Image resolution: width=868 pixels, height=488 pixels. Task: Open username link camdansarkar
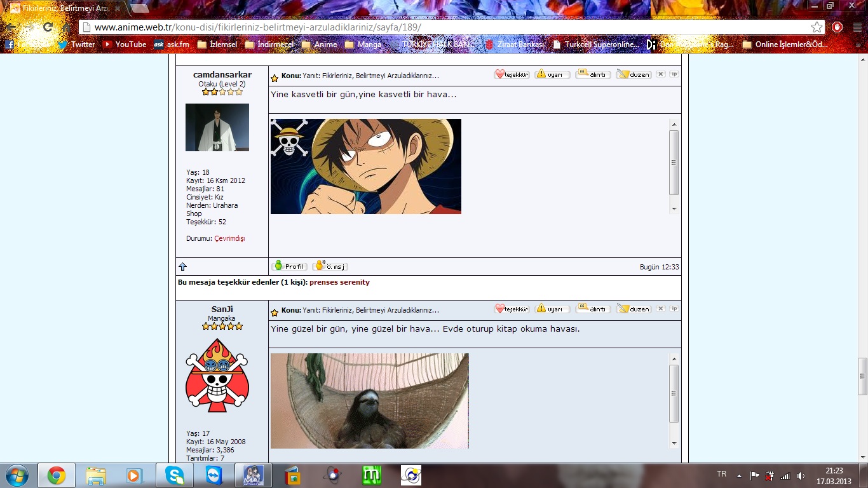tap(222, 75)
